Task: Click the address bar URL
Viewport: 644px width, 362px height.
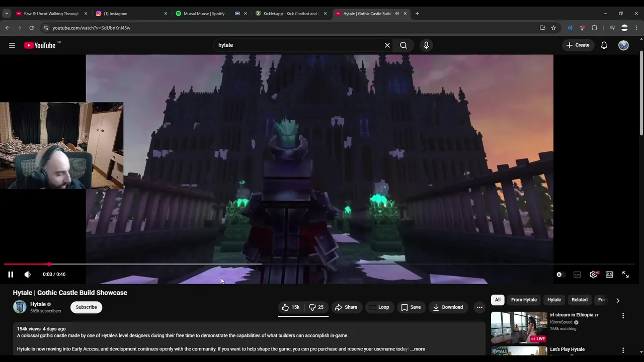Action: 91,28
